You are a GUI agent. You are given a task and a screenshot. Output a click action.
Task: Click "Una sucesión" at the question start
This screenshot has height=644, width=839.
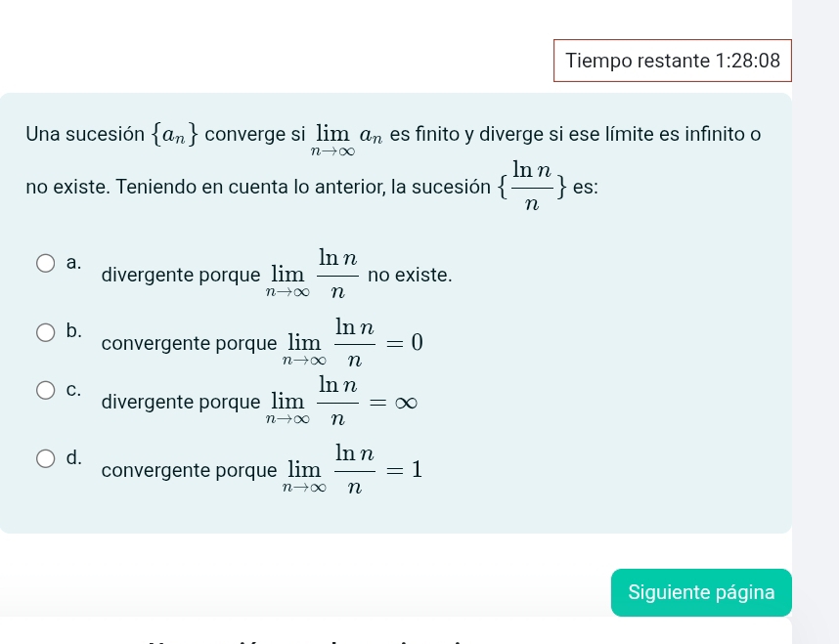click(85, 134)
